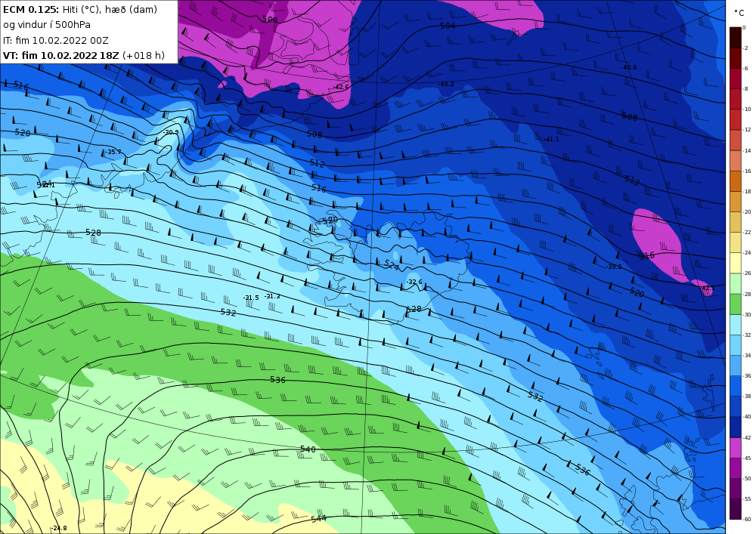The width and height of the screenshot is (756, 534).
Task: Click the '540' height contour label
Action: click(x=308, y=449)
